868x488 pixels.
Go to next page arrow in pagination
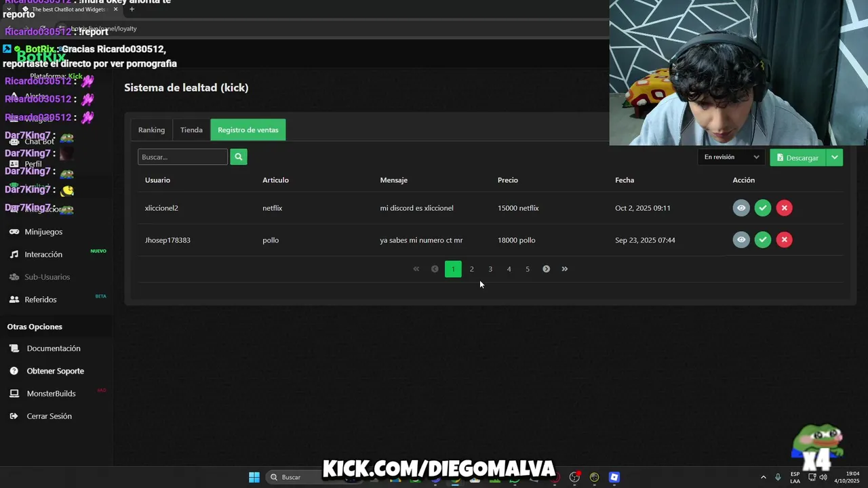(x=546, y=269)
